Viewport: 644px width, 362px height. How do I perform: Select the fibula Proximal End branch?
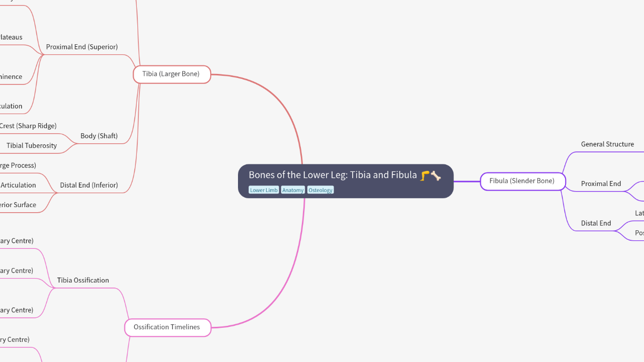[x=601, y=184]
